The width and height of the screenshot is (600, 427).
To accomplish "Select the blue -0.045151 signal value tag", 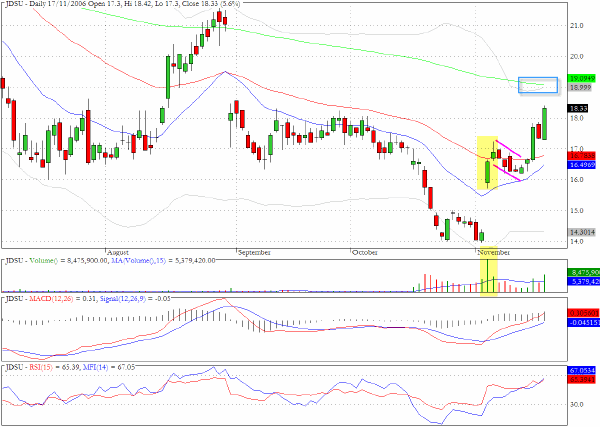I will [584, 323].
